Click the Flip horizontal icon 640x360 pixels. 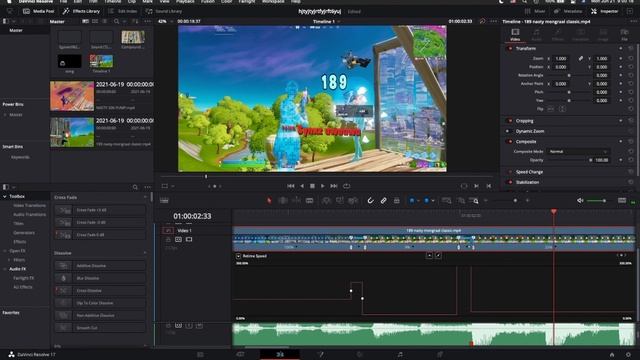coord(551,109)
